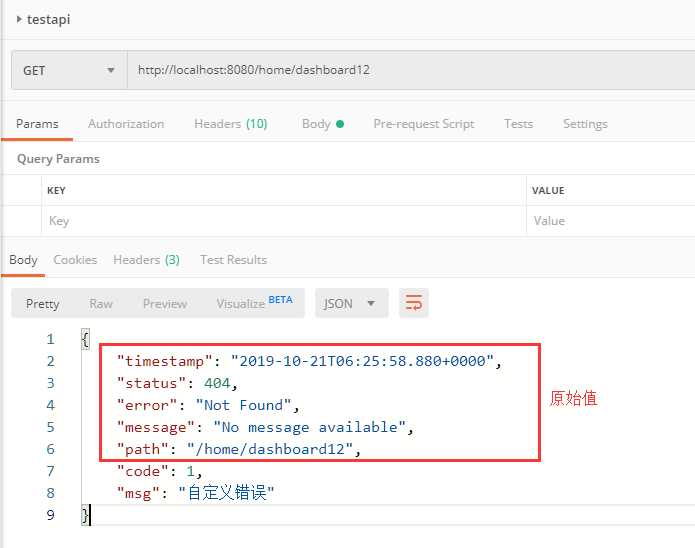Click the Value query param field
This screenshot has height=548, width=695.
(611, 221)
